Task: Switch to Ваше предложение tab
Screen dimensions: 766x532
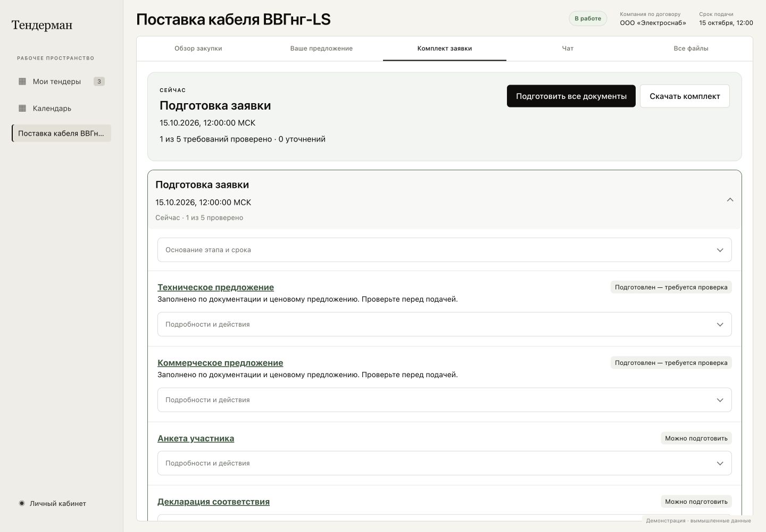Action: click(321, 48)
